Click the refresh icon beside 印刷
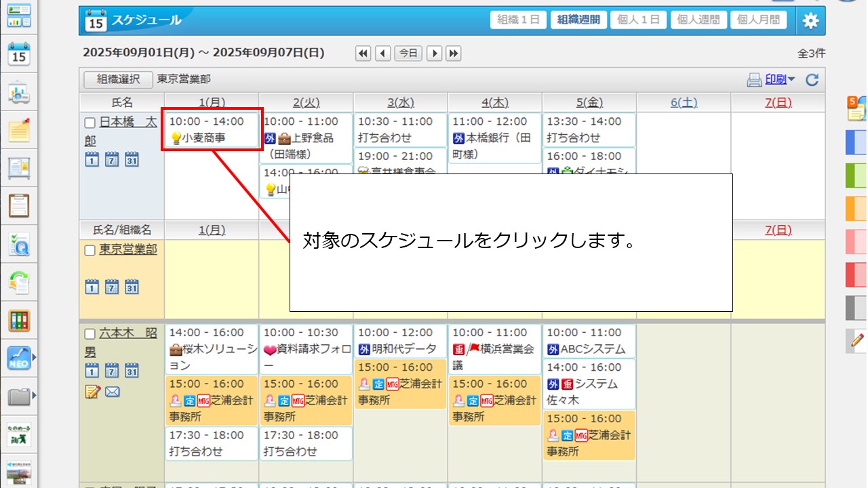This screenshot has height=488, width=868. tap(812, 80)
